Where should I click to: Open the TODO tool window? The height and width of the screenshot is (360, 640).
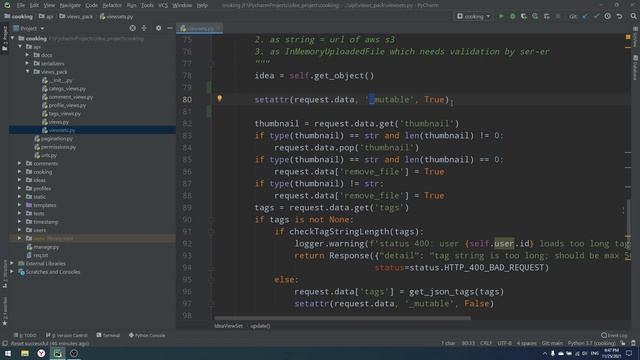point(25,335)
